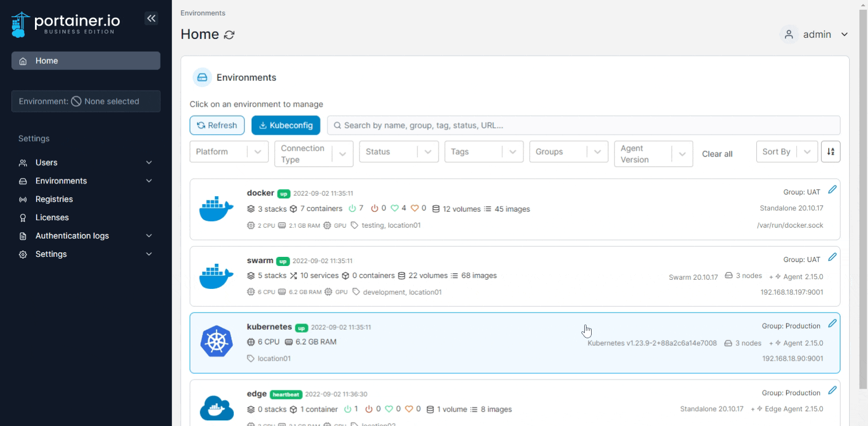Viewport: 868px width, 426px height.
Task: Click the edge cloud Docker icon
Action: 217,408
